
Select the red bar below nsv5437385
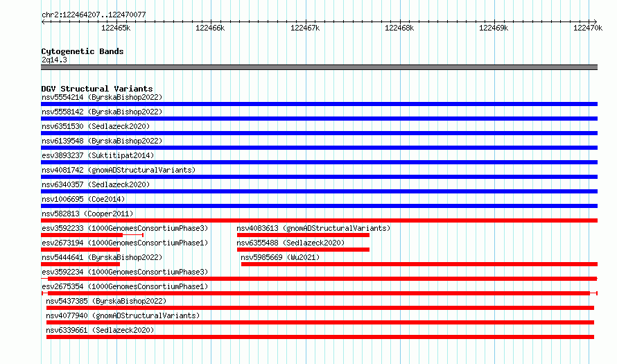[x=320, y=308]
